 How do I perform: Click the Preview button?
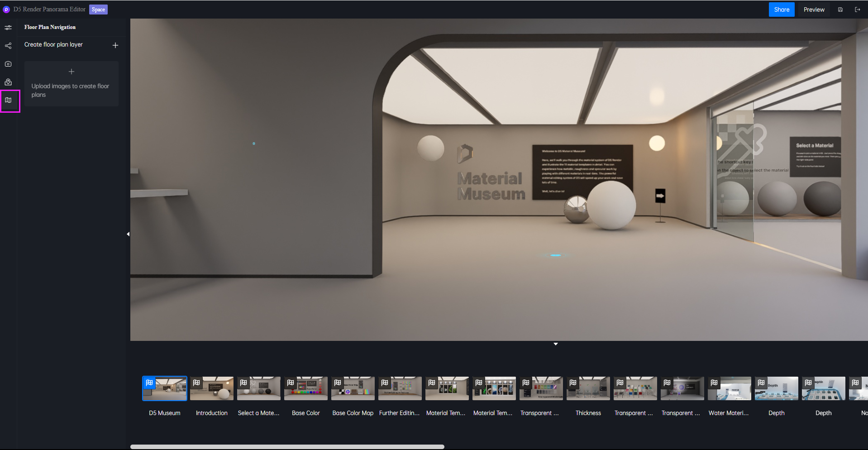click(814, 10)
